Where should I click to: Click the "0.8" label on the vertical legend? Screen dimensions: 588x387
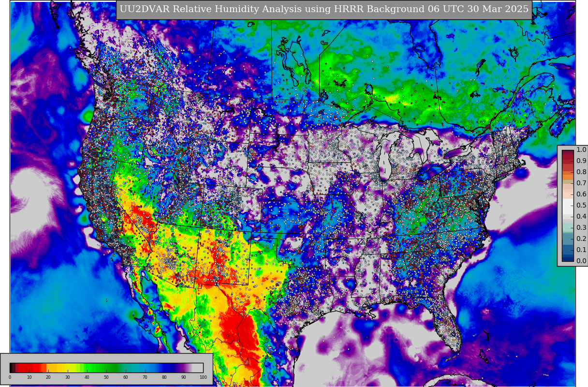point(581,172)
